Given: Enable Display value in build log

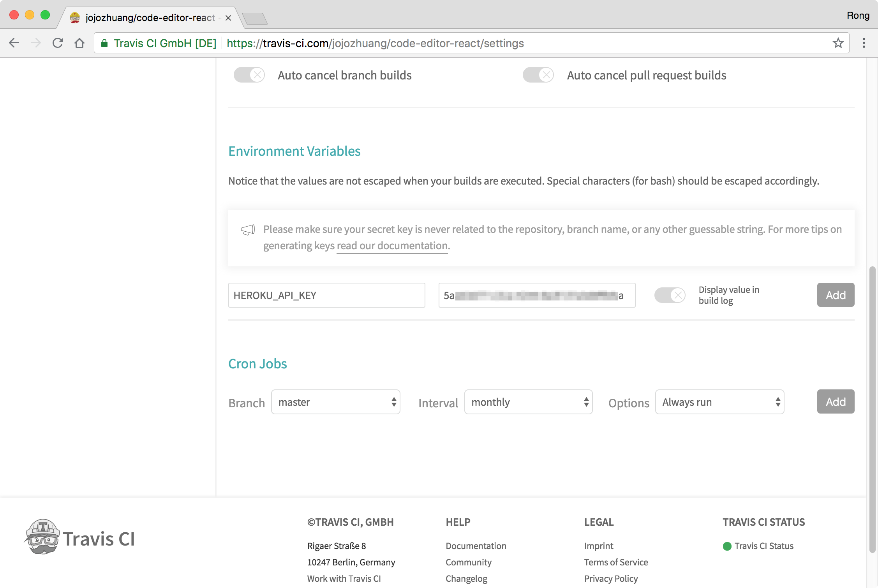Looking at the screenshot, I should click(x=670, y=295).
